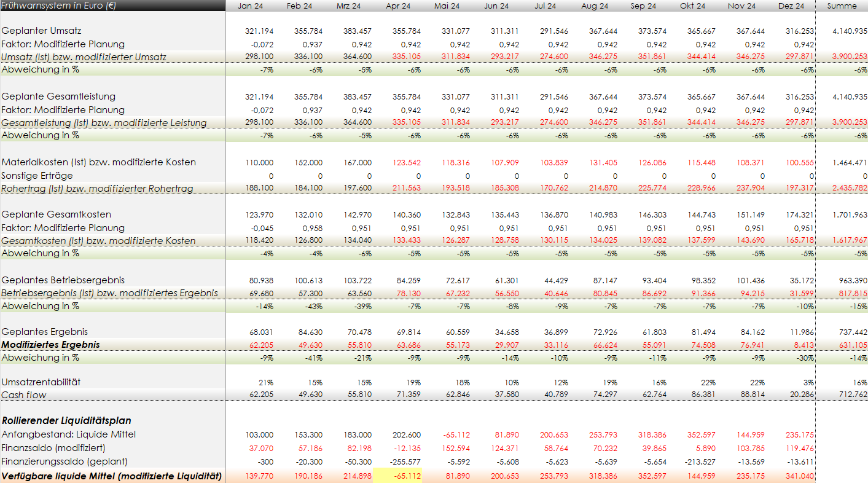Click Geplanter Umsatz value for Jan 24
This screenshot has height=483, width=868.
point(258,31)
